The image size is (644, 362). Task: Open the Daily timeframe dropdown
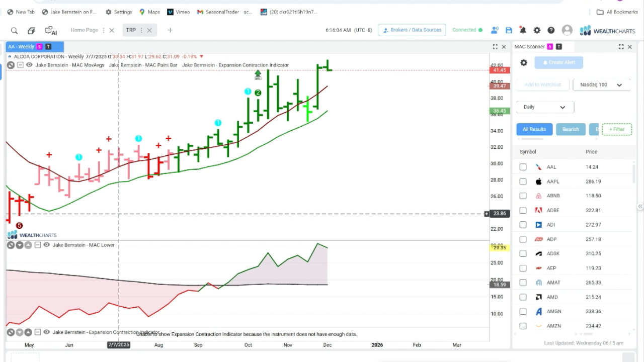pyautogui.click(x=545, y=107)
